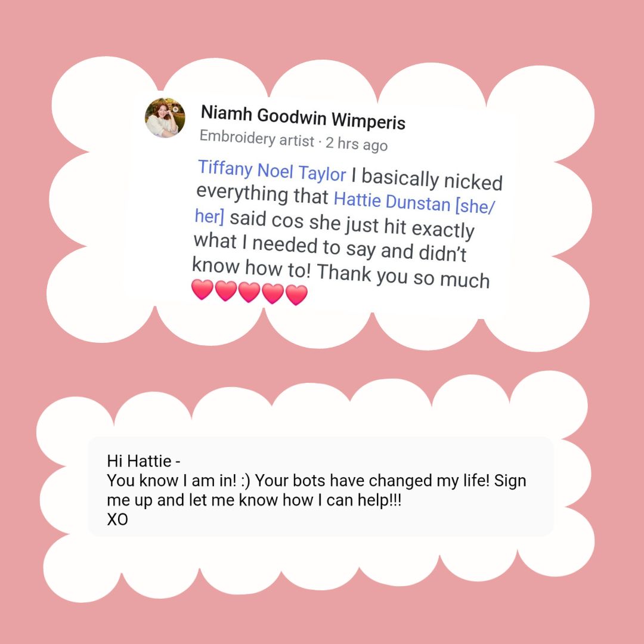Viewport: 644px width, 644px height.
Task: Tap the second red heart emoji
Action: [226, 291]
